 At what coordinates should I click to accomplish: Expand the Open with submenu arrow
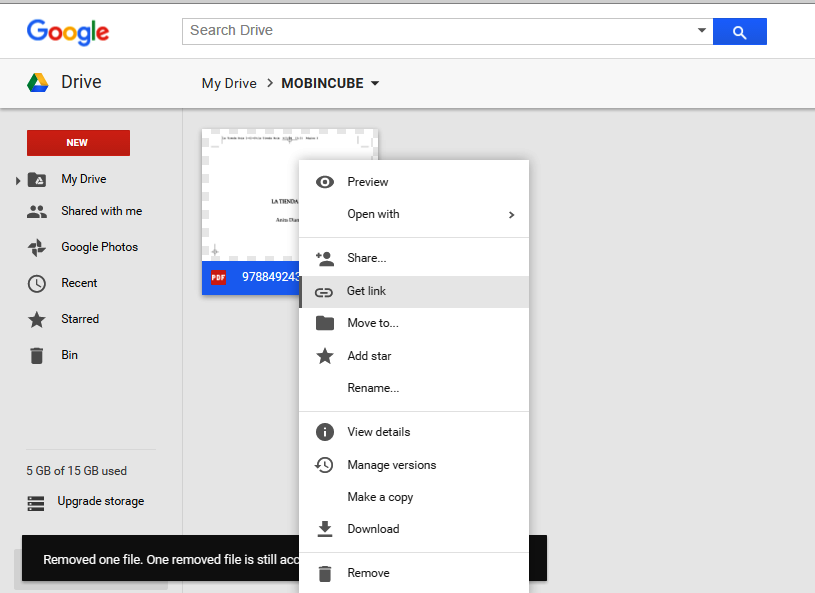(511, 215)
